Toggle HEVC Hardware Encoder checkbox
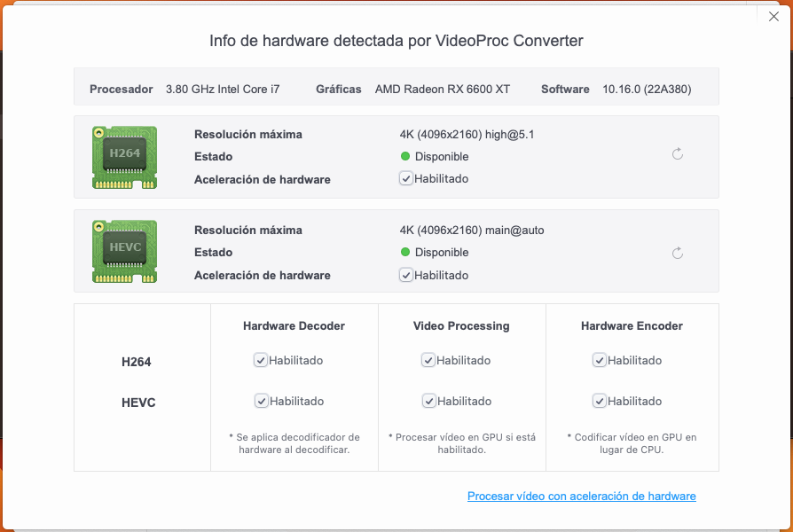The width and height of the screenshot is (793, 532). [600, 401]
